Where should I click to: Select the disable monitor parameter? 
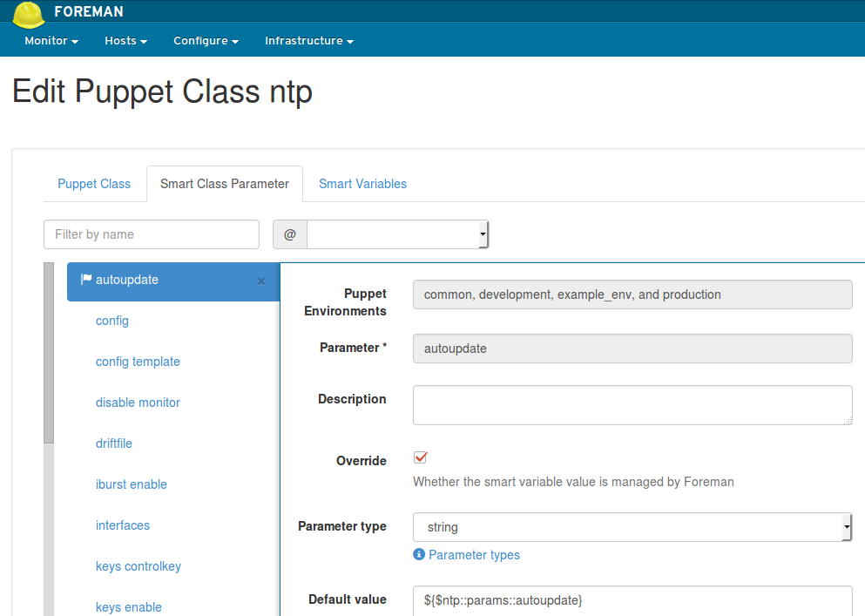tap(138, 403)
